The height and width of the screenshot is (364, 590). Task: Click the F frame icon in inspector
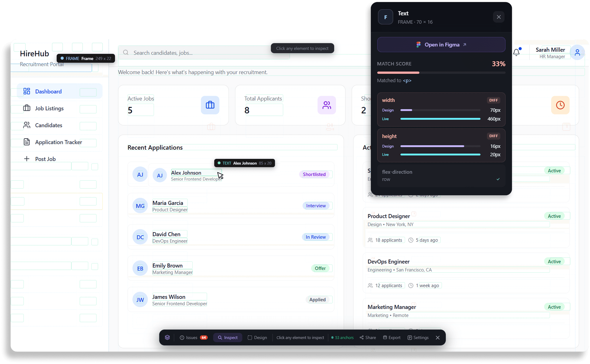385,17
